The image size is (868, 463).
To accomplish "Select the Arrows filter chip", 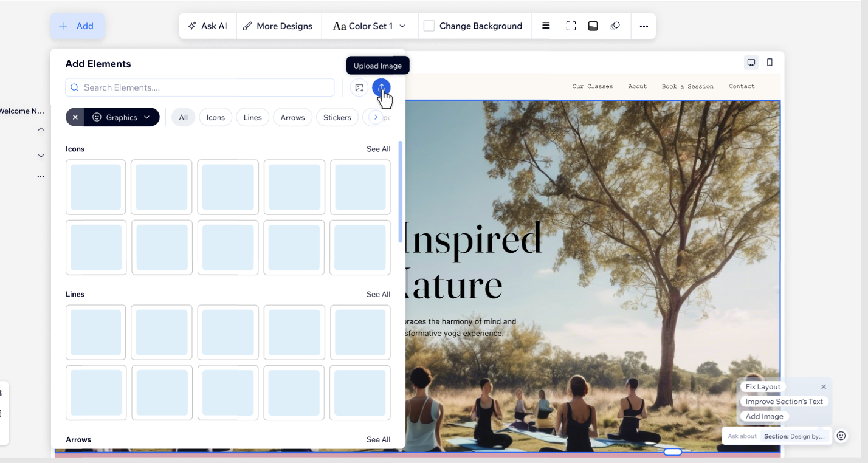I will pos(292,117).
